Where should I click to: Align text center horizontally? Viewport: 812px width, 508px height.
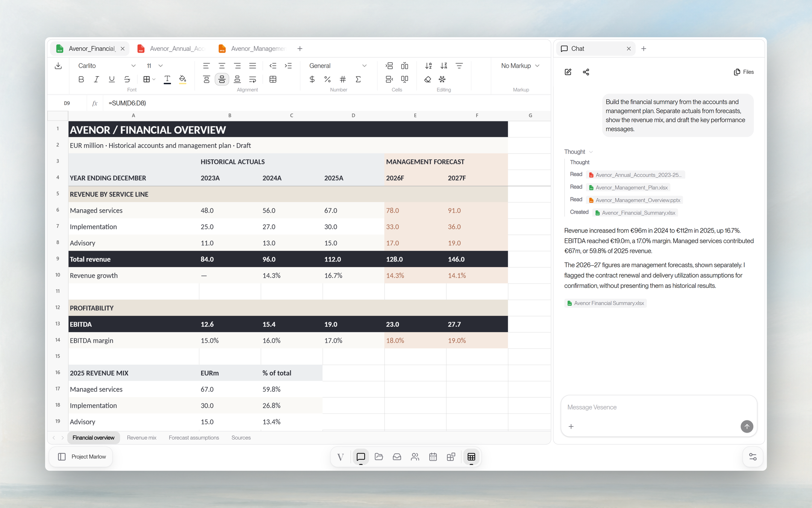click(222, 66)
